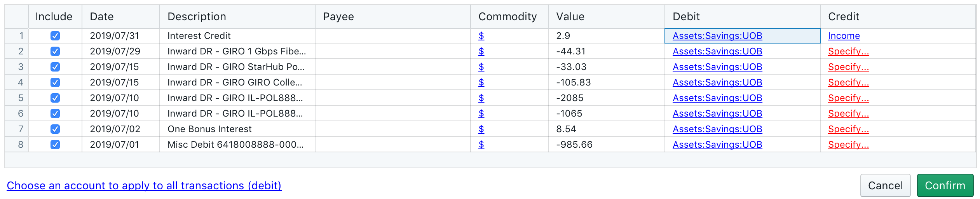Uncheck Include for the Interest Credit row
The width and height of the screenshot is (980, 199).
point(55,36)
